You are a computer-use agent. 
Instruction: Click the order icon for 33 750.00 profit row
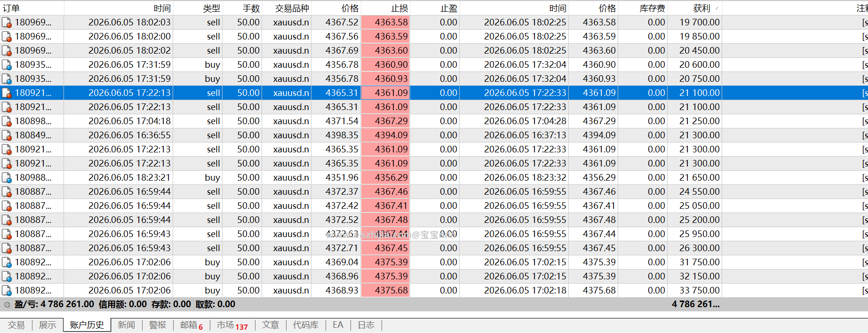(7, 291)
